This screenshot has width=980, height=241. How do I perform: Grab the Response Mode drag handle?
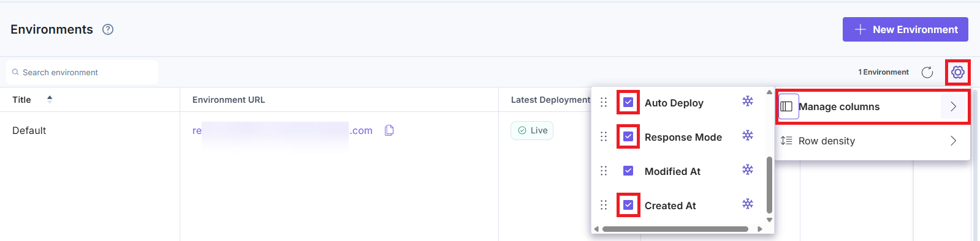coord(604,136)
